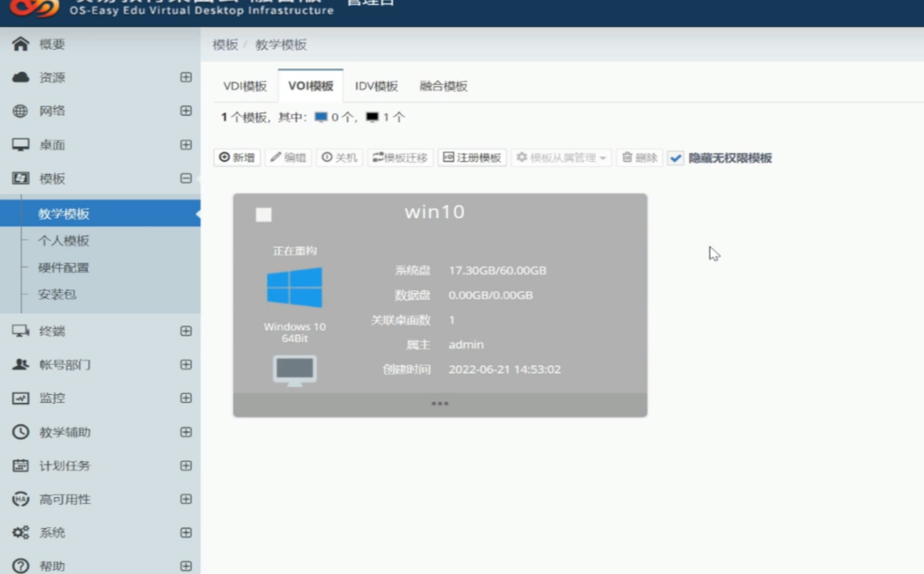Screen dimensions: 924x574
Task: Click the three dots on win10 card
Action: click(439, 404)
